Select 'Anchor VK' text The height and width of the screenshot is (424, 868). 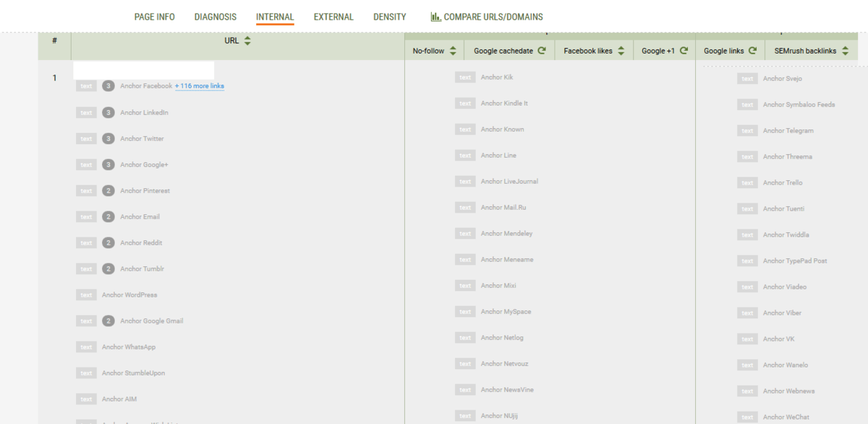tap(779, 339)
